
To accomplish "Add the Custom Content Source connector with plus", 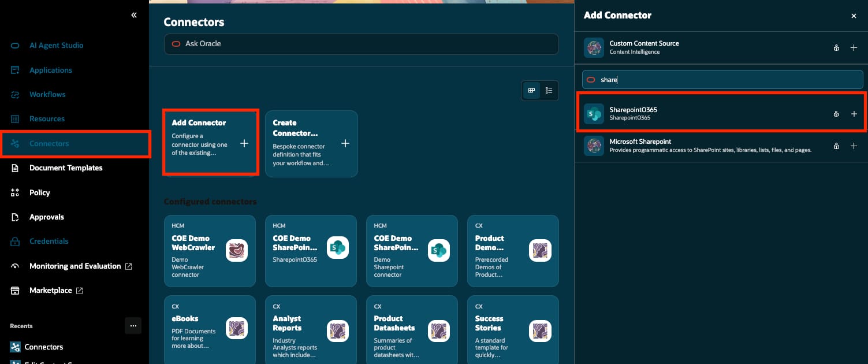I will (854, 48).
